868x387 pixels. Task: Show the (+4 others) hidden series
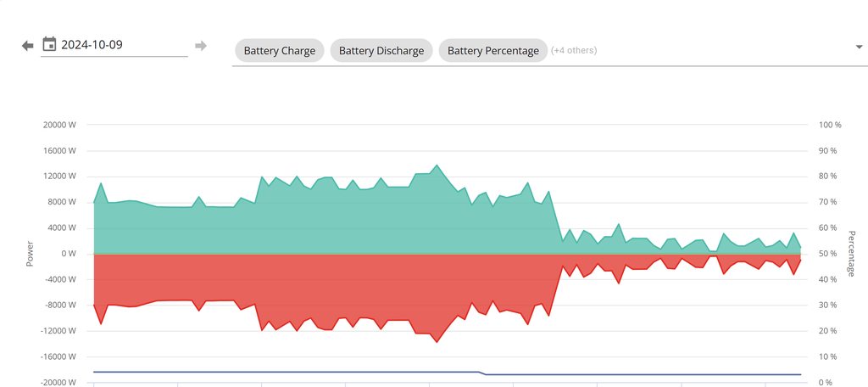(x=574, y=51)
